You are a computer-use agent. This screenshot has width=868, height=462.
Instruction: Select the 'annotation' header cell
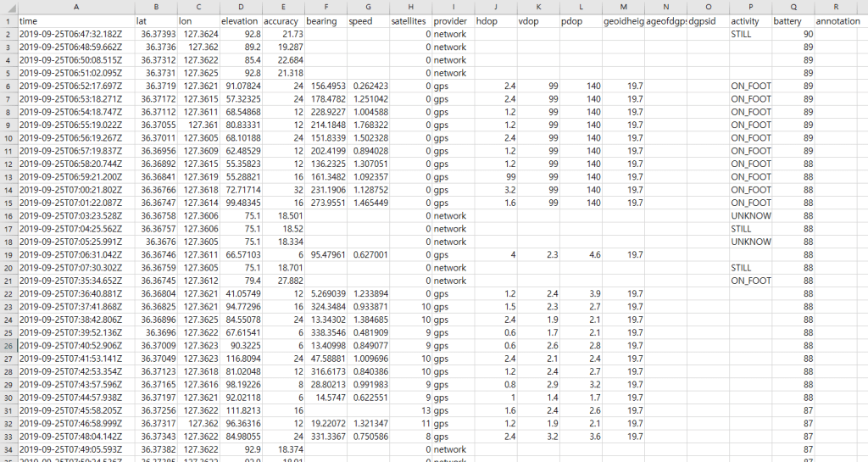pos(841,20)
